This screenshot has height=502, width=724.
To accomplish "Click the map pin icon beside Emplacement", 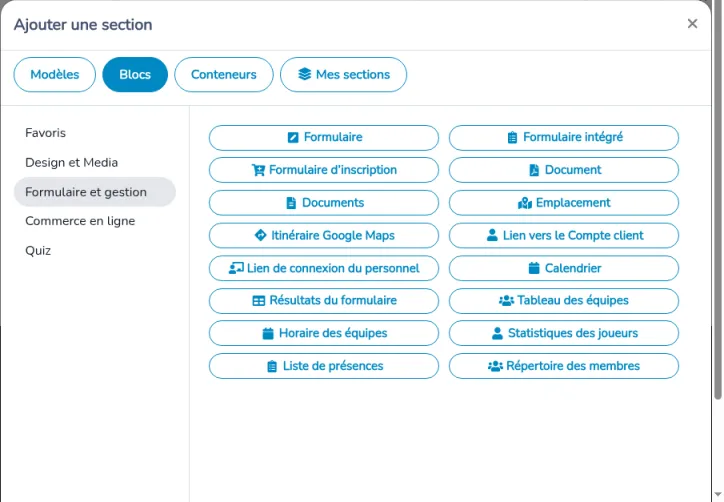I will [x=525, y=203].
